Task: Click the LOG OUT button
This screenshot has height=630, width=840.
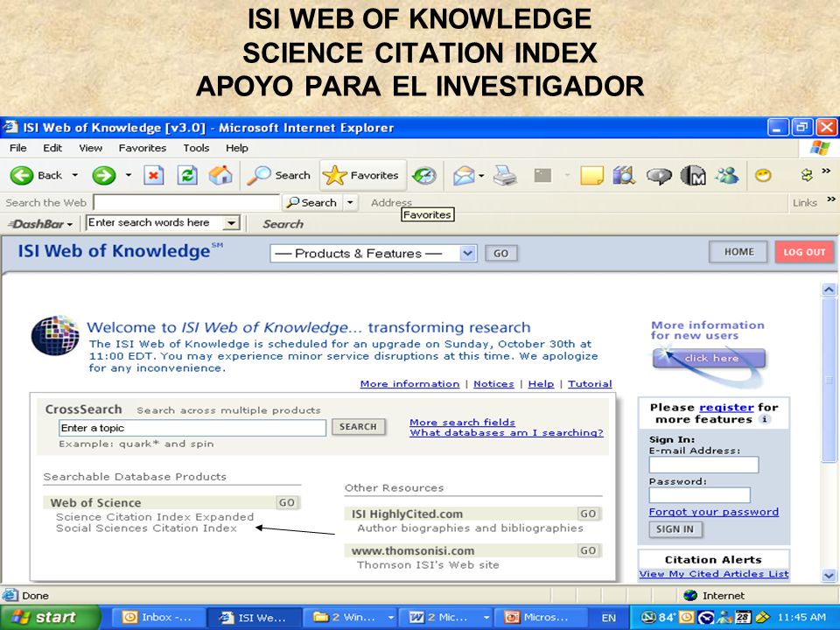Action: 804,252
